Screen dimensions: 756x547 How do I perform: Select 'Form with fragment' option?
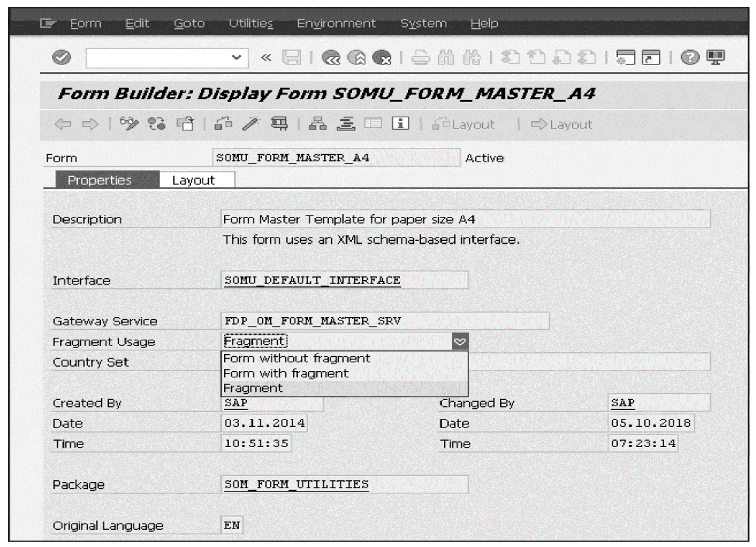pyautogui.click(x=344, y=373)
